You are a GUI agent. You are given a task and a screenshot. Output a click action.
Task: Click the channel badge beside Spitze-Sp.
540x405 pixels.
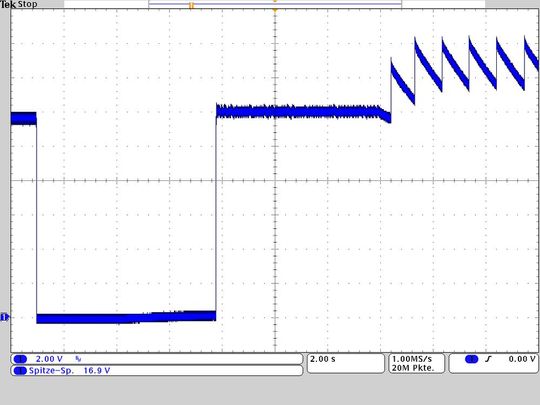click(20, 371)
